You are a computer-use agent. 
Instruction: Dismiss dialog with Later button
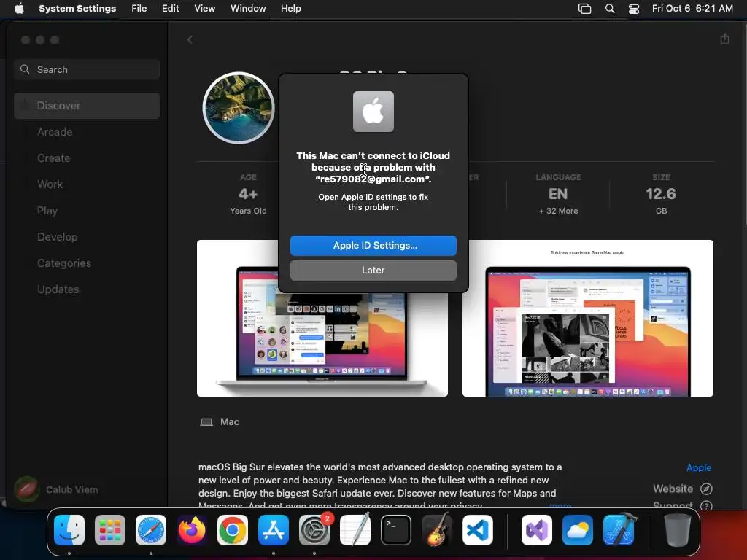373,270
